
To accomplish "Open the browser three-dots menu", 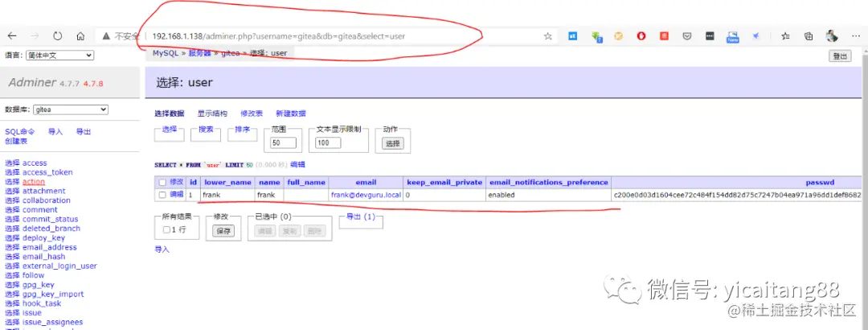I will pyautogui.click(x=854, y=36).
